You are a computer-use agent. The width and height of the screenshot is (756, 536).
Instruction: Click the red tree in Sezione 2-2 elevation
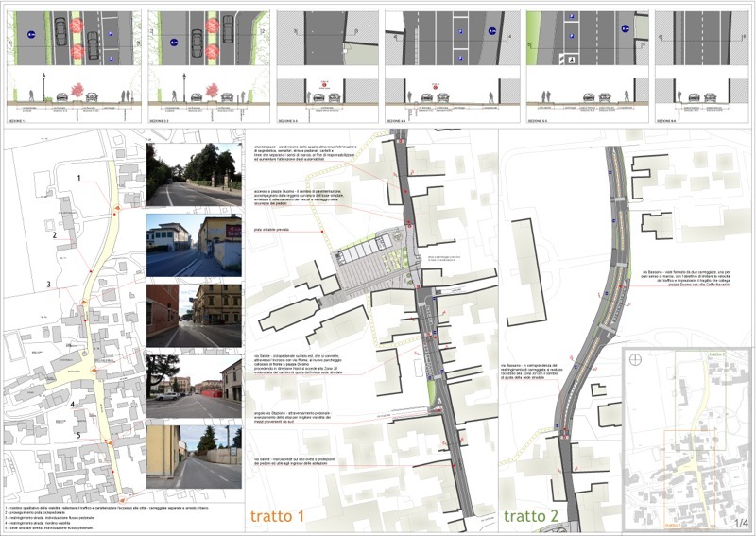point(212,91)
